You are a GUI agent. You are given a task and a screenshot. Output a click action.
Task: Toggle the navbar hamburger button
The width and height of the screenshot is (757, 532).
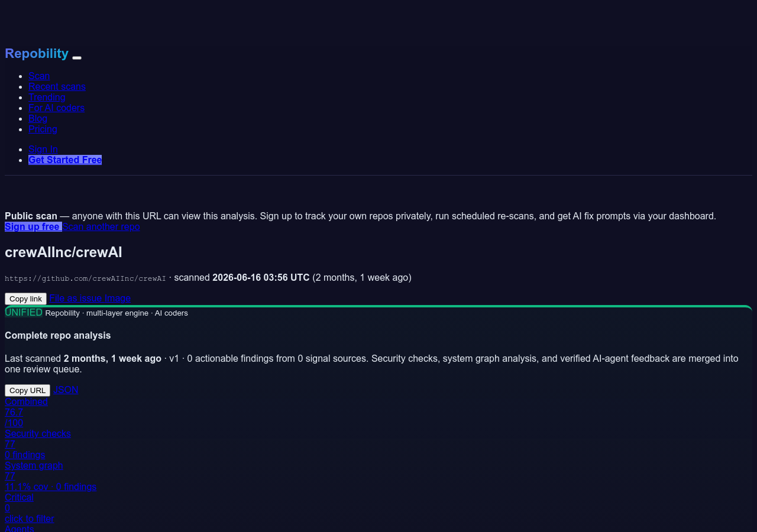tap(77, 57)
